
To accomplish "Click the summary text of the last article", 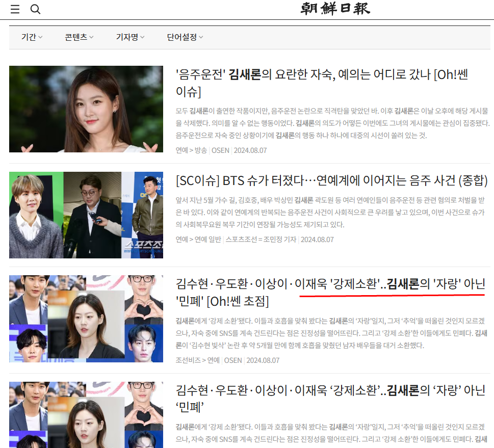I will (331, 433).
